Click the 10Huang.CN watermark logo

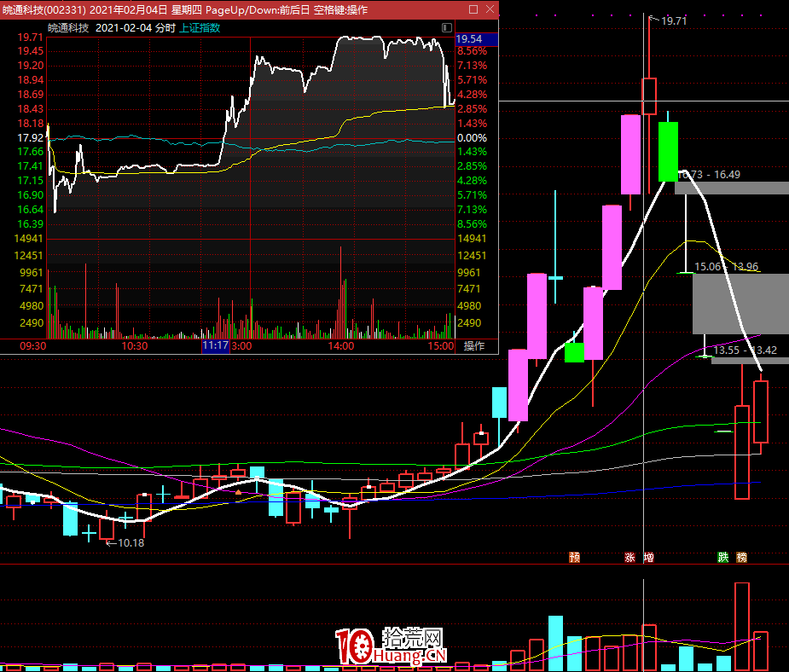[392, 648]
